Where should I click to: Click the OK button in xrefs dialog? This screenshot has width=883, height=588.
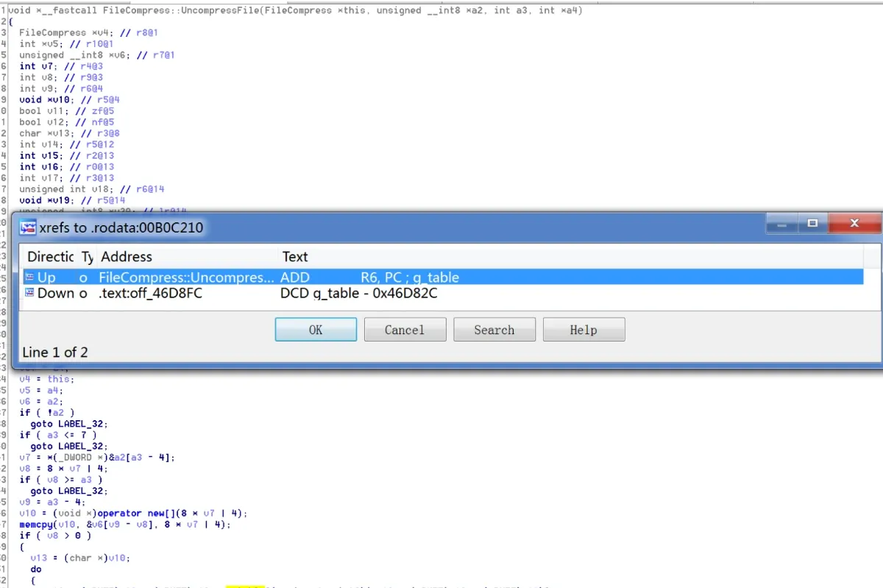pos(316,330)
